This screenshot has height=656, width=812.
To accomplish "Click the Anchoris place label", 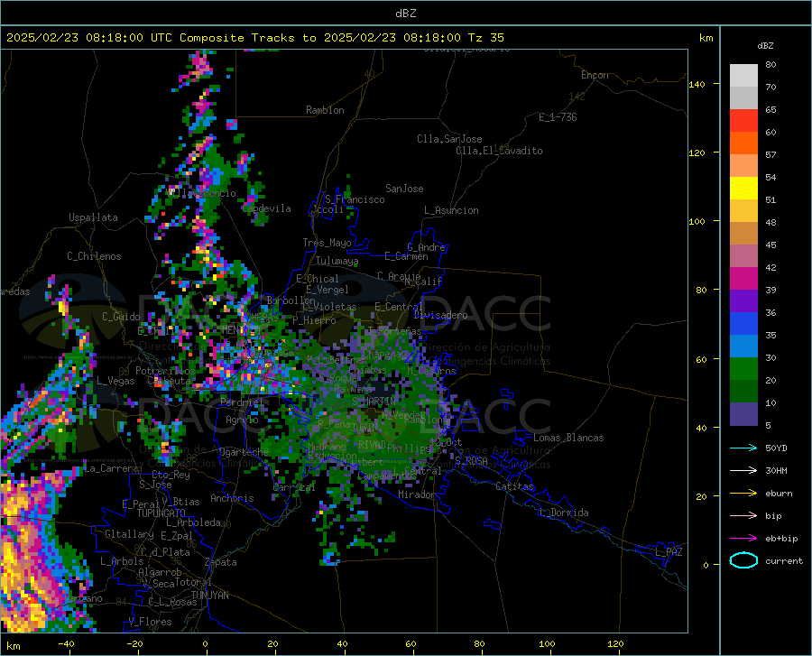I will (x=232, y=498).
